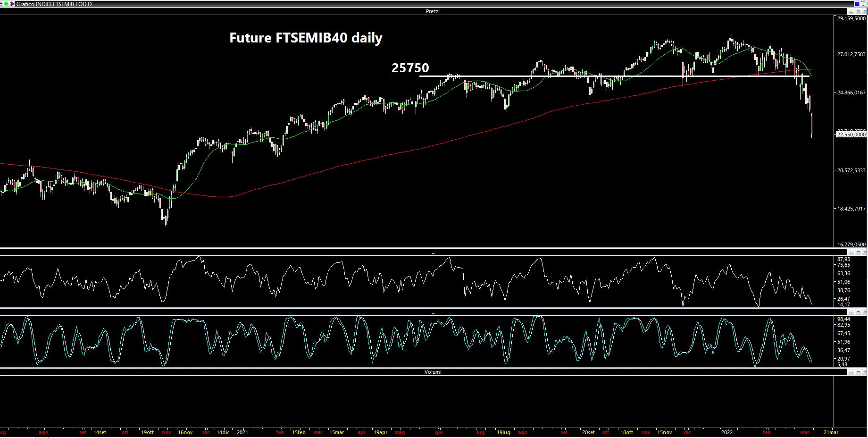Minimize the two-line stochastic panel
Image resolution: width=868 pixels, height=438 pixels.
851,312
